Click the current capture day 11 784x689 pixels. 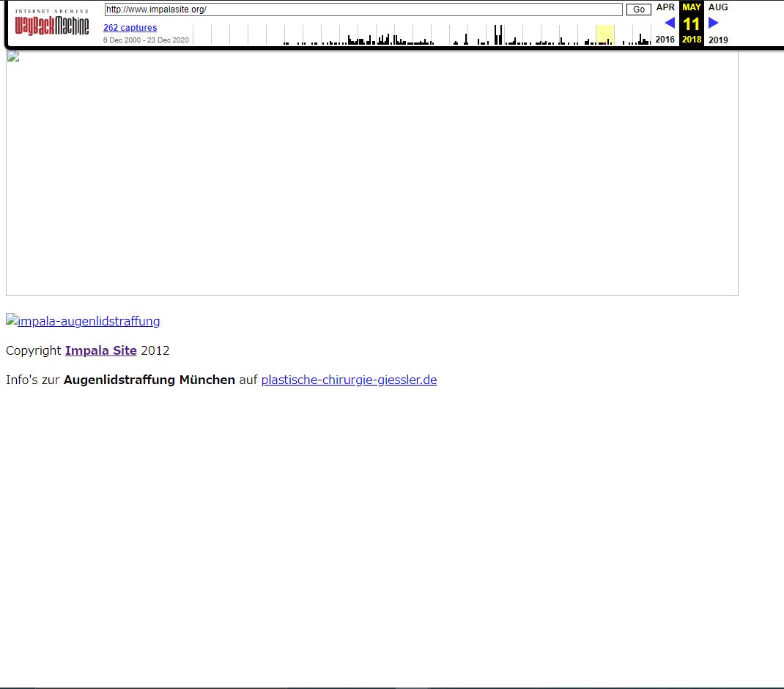pos(692,23)
